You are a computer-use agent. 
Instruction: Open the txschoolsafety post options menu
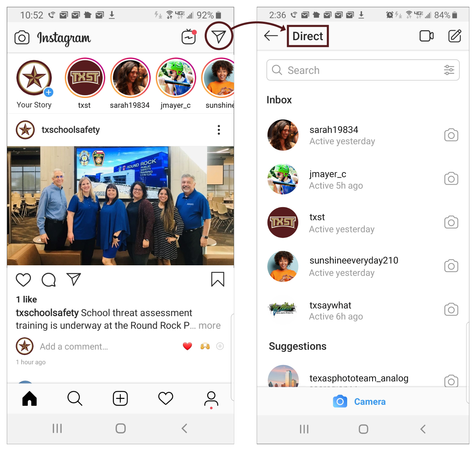[219, 130]
